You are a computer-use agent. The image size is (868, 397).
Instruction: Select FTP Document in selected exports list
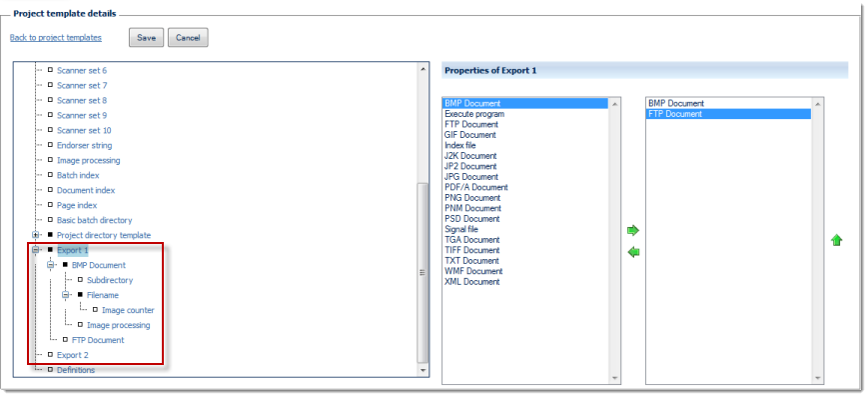[x=728, y=114]
